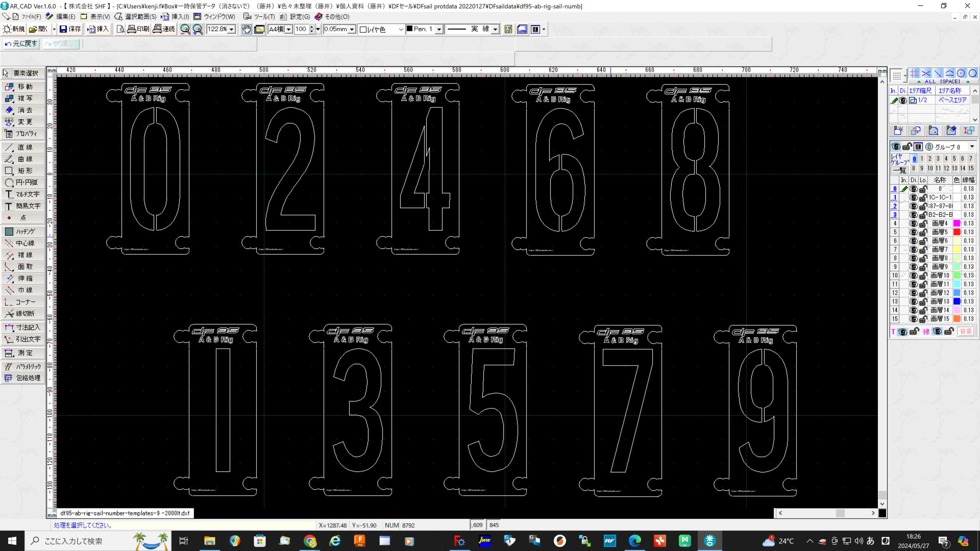
Task: Click the 元に戻す undo button
Action: click(x=21, y=44)
